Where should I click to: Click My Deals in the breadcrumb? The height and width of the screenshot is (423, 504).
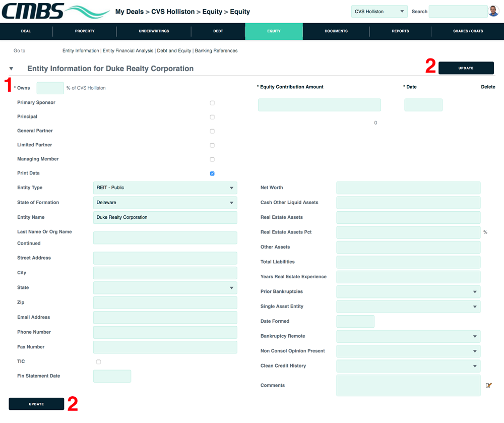[x=130, y=12]
